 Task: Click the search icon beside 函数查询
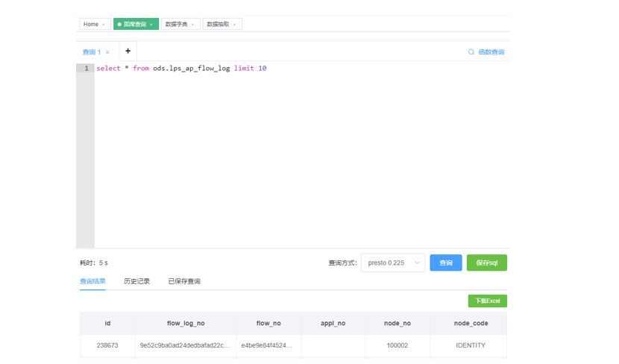(471, 52)
